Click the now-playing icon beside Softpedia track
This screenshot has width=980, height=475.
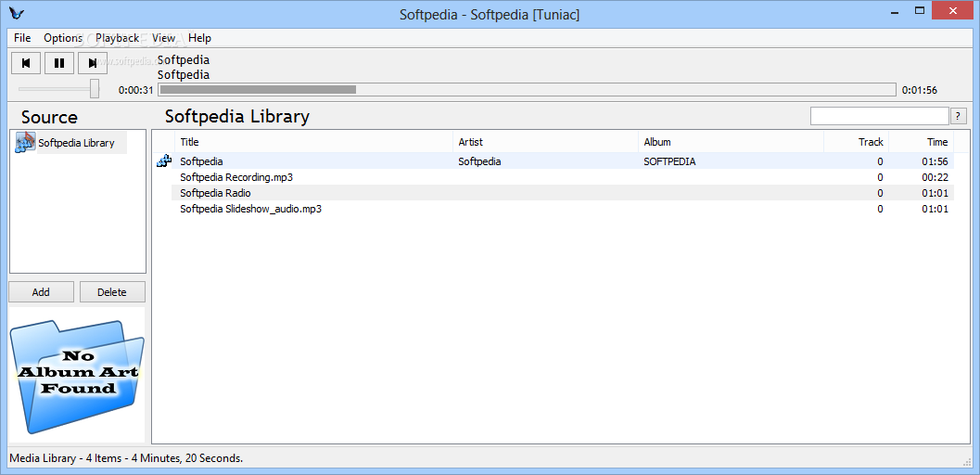click(164, 161)
